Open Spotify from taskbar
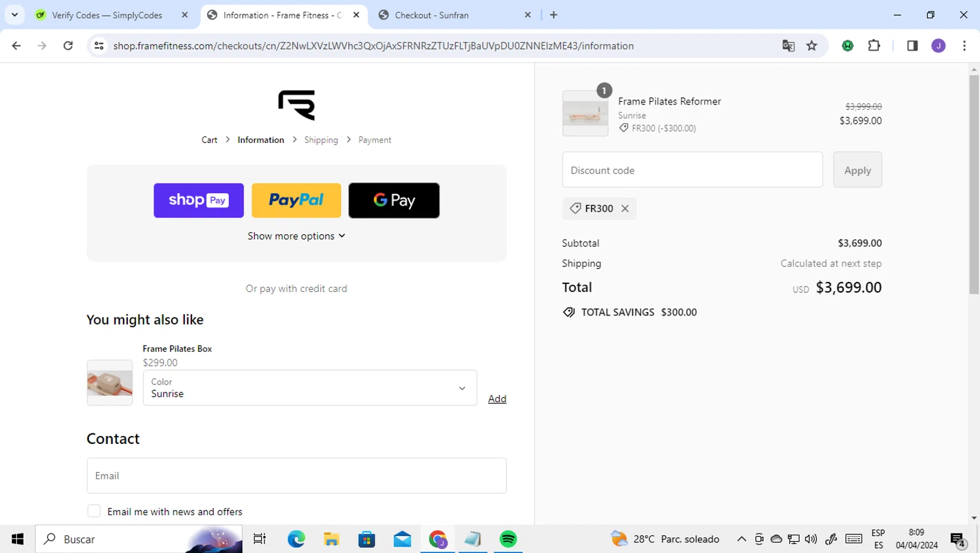 tap(508, 539)
